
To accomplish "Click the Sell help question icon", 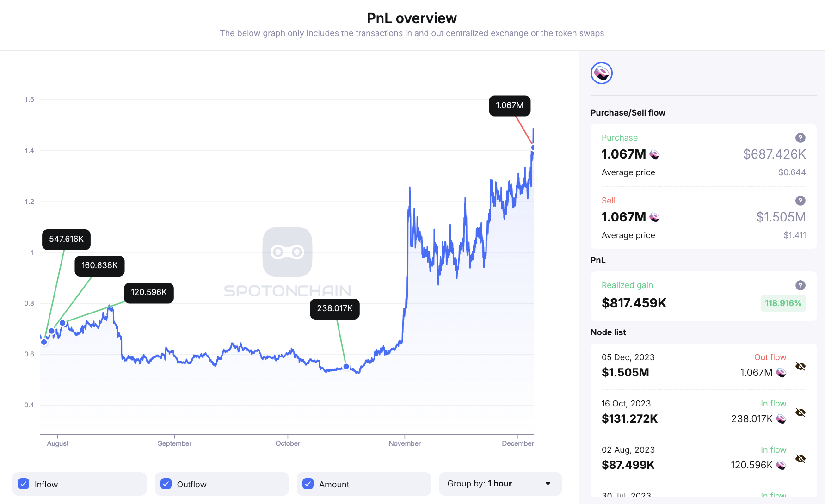I will (800, 201).
